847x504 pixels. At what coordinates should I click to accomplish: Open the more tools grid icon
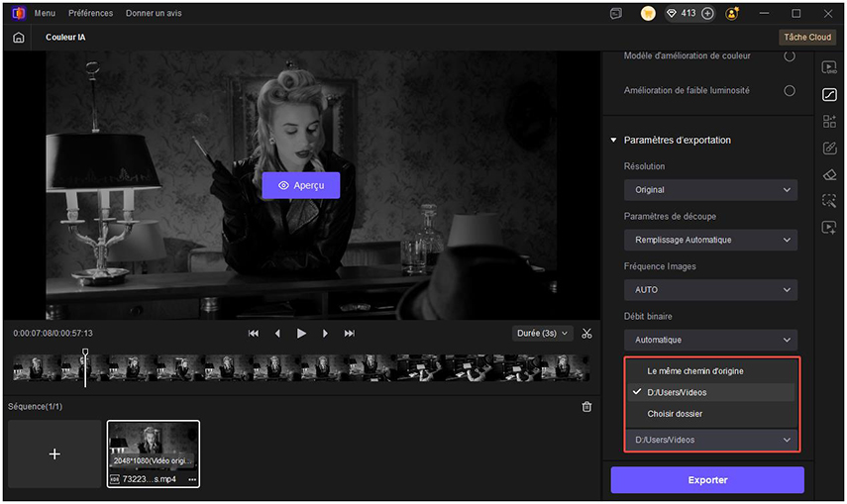(x=829, y=121)
